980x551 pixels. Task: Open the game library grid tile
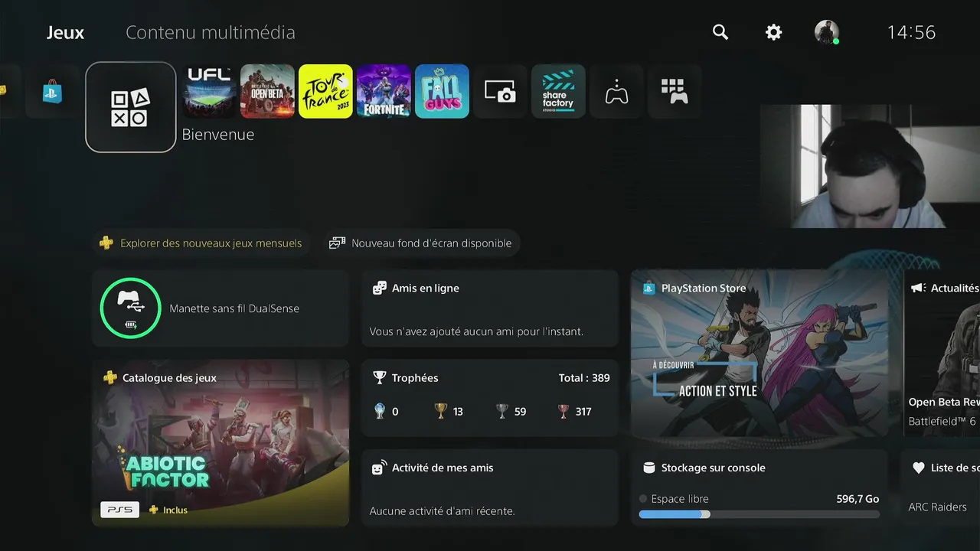pyautogui.click(x=675, y=91)
